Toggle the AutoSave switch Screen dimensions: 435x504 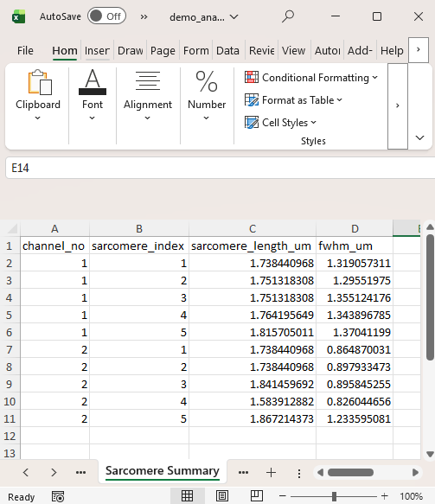(x=106, y=16)
